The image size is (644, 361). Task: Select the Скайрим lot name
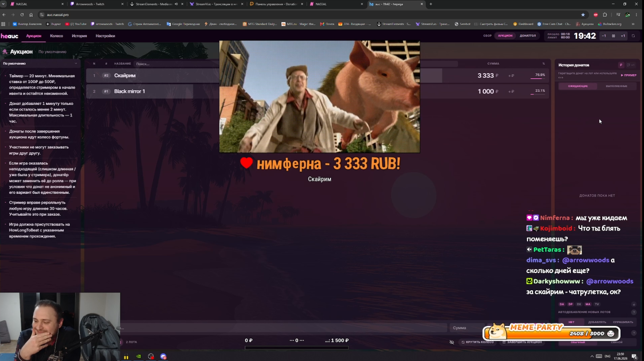coord(125,76)
